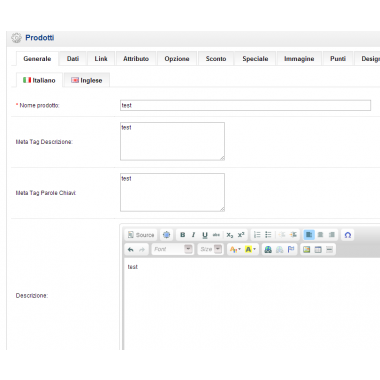The image size is (380, 380).
Task: Open the Size dropdown
Action: (211, 249)
